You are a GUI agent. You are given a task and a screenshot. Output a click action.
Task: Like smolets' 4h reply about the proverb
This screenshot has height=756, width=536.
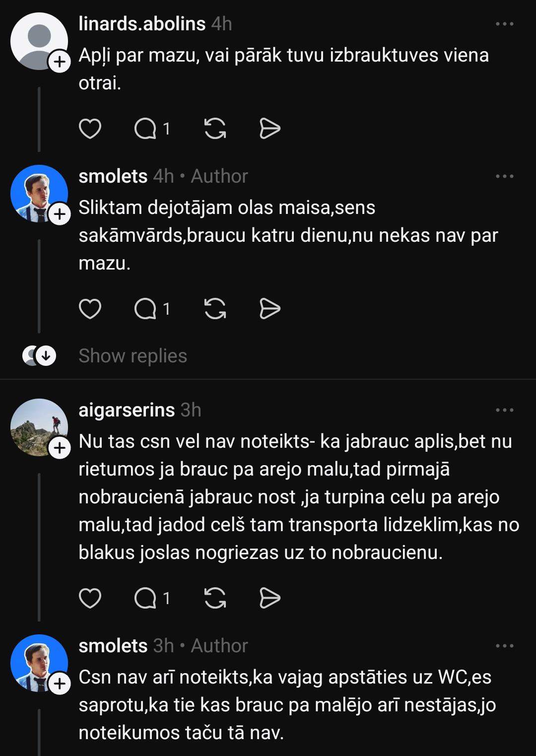90,309
